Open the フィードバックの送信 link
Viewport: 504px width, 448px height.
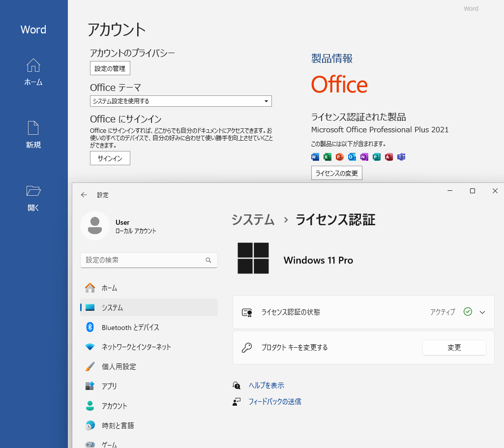pos(275,401)
